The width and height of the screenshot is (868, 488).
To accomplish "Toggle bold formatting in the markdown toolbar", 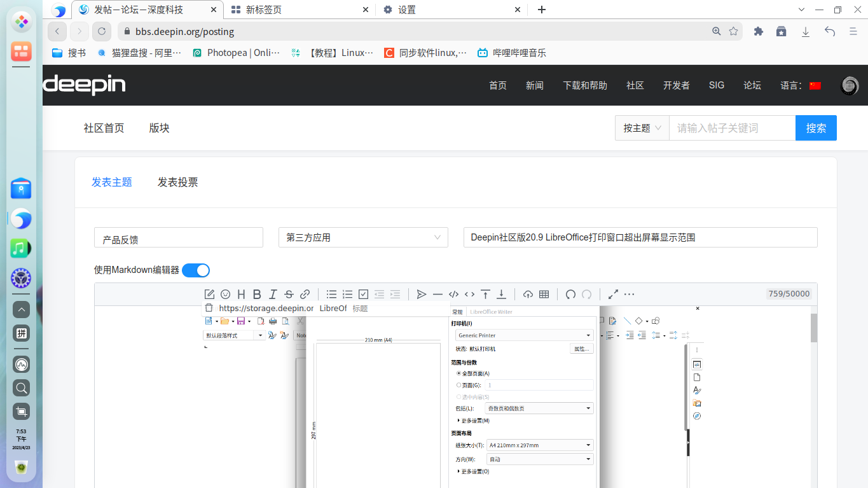I will [x=257, y=294].
